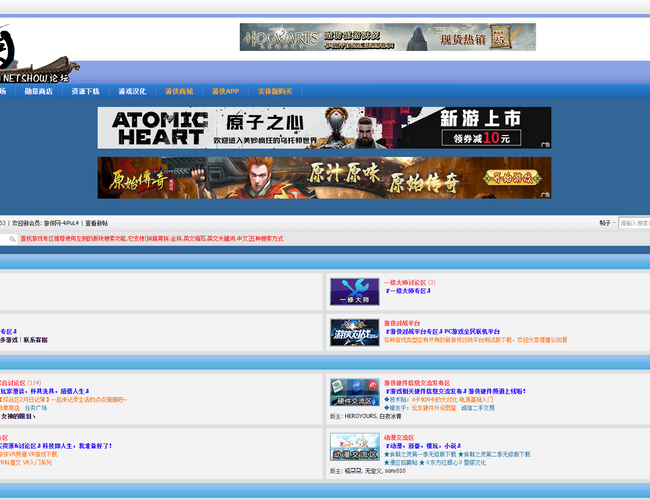Click the 查看新帖 link

97,223
